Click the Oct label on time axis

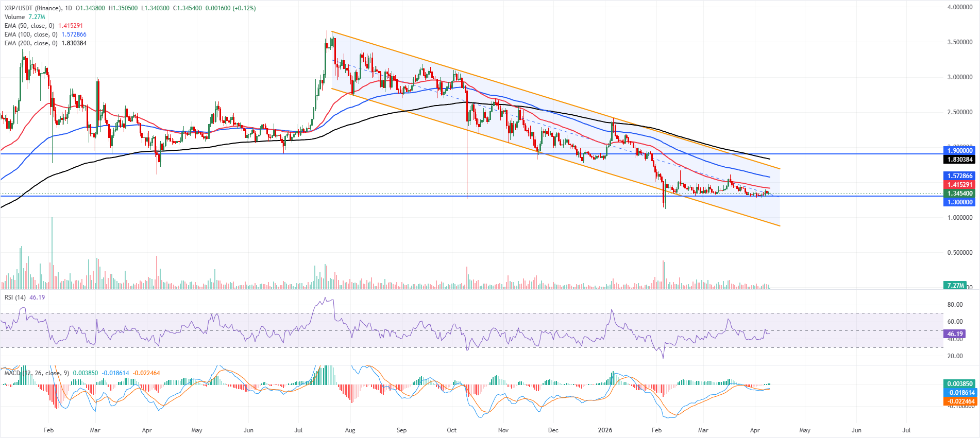click(x=451, y=430)
